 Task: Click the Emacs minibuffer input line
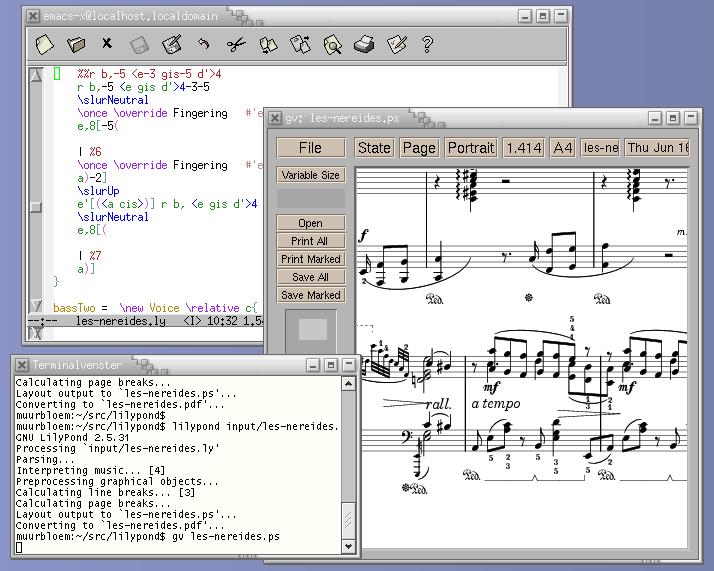pyautogui.click(x=153, y=334)
